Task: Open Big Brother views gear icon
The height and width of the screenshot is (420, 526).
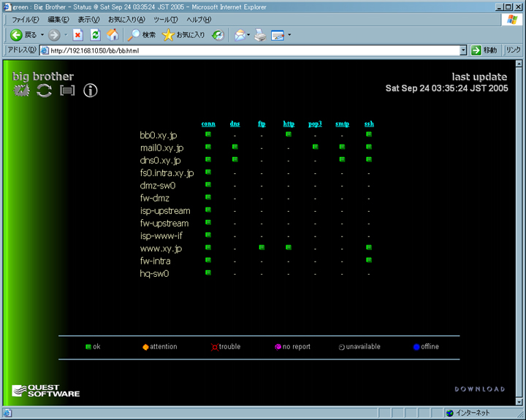Action: [21, 91]
